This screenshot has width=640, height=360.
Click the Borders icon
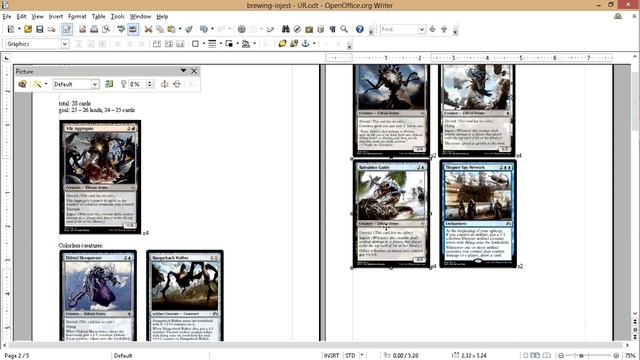[195, 44]
